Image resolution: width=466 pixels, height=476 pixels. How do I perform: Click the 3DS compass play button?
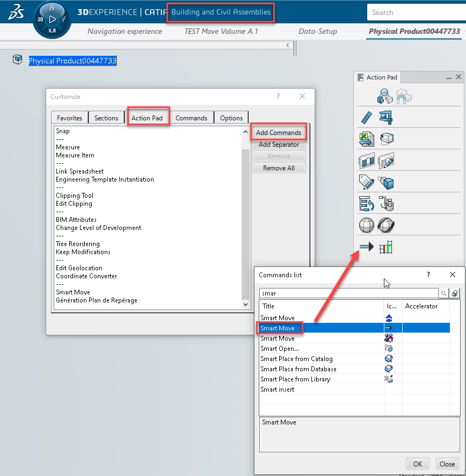(x=52, y=19)
